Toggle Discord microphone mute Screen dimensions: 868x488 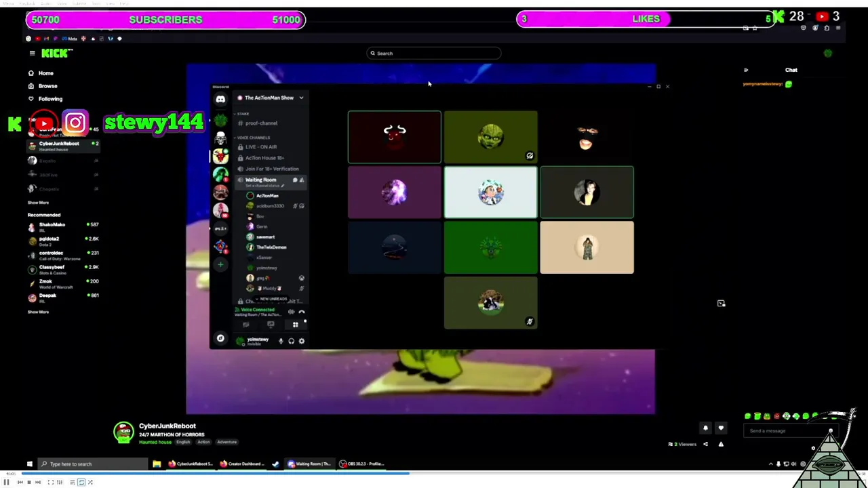pyautogui.click(x=281, y=342)
